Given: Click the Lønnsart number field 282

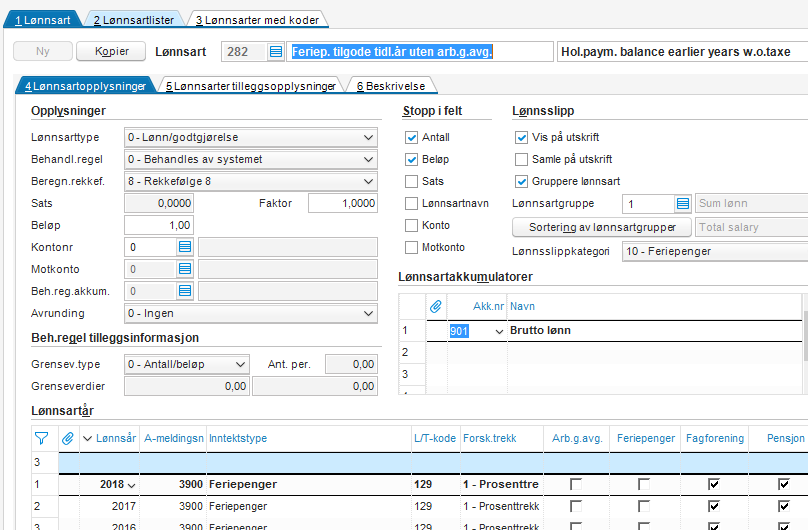Looking at the screenshot, I should click(x=244, y=52).
